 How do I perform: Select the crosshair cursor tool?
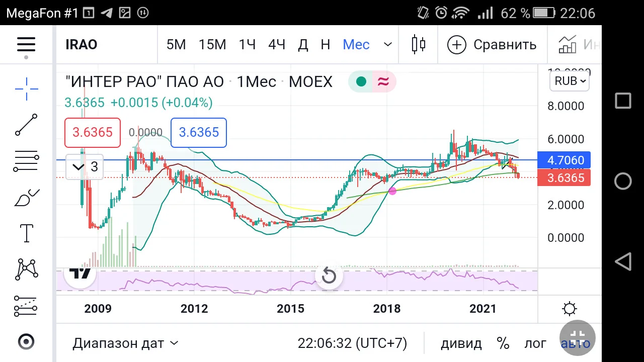pyautogui.click(x=26, y=89)
